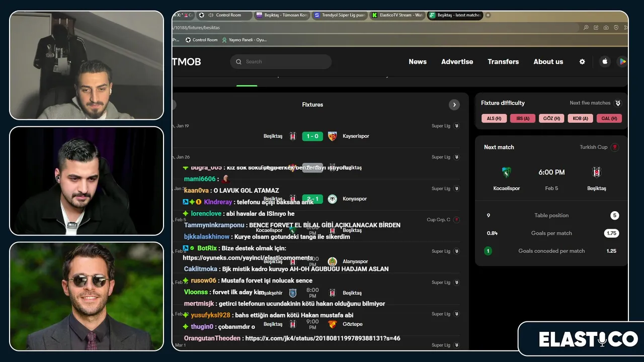
Task: Click the Göztepe club crest
Action: 332,324
